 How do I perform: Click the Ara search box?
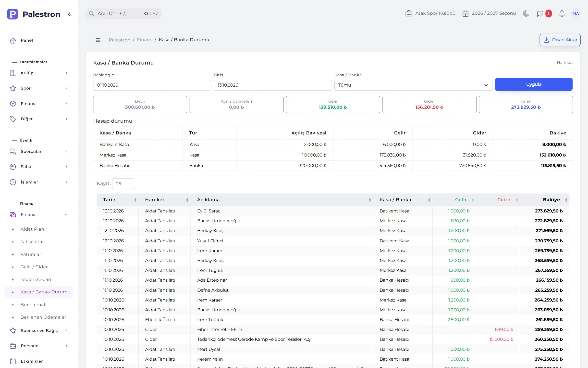click(x=124, y=13)
